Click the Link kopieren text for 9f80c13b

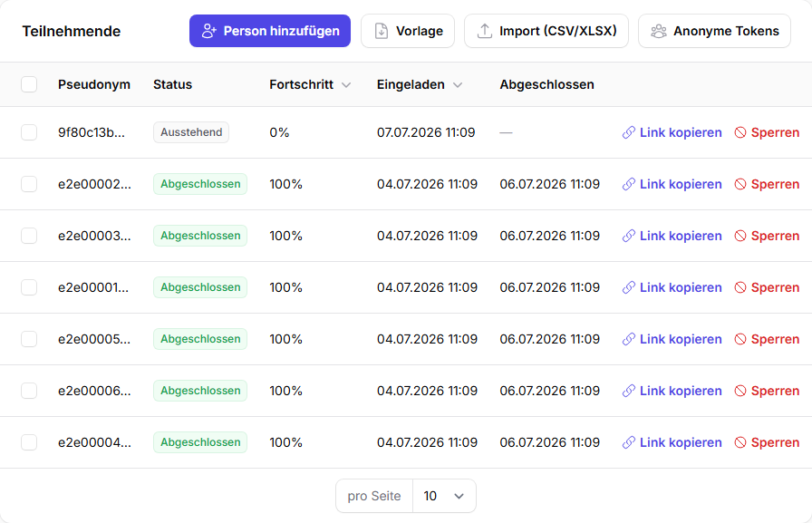coord(681,132)
